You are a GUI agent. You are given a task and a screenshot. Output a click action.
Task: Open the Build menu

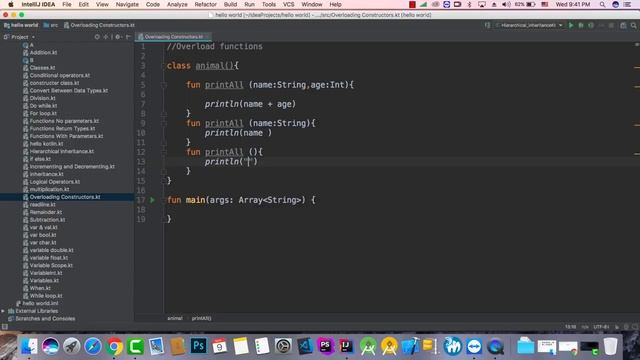click(230, 4)
